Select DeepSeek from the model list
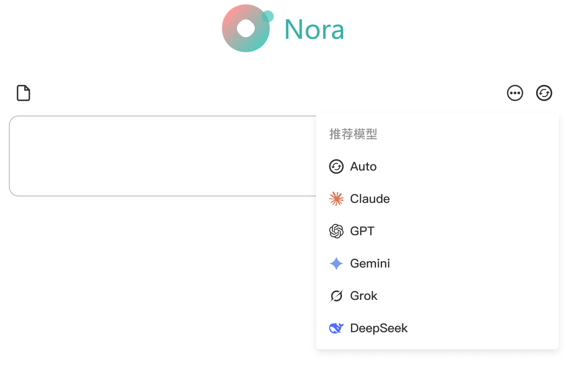The height and width of the screenshot is (392, 566). (x=437, y=328)
